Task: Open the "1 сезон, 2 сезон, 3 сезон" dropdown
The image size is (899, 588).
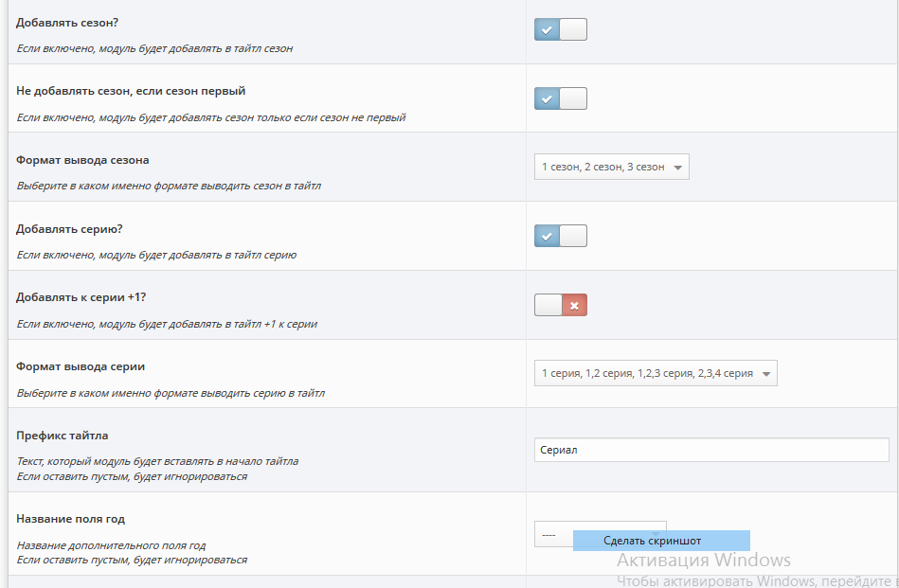Action: [611, 167]
